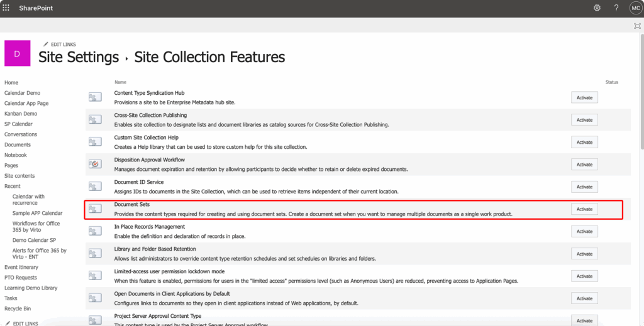Open the Site Settings breadcrumb link
Screen dimensions: 644x326
click(x=79, y=57)
